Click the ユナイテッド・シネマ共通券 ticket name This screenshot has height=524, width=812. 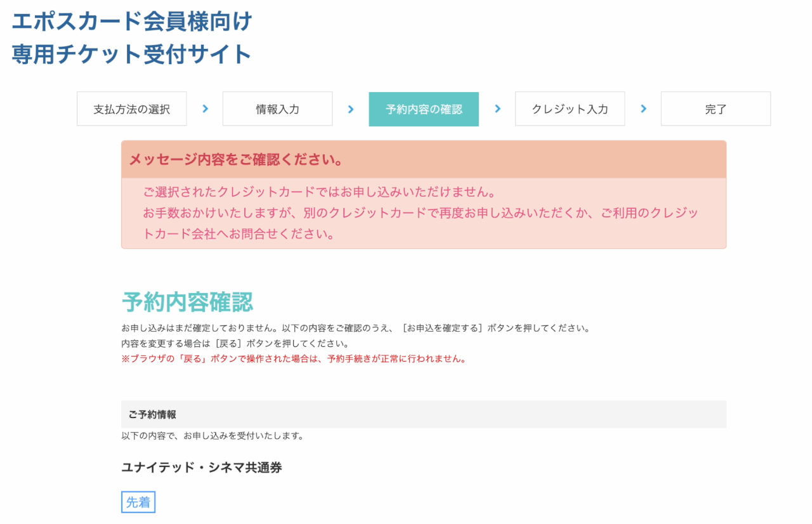(x=202, y=468)
